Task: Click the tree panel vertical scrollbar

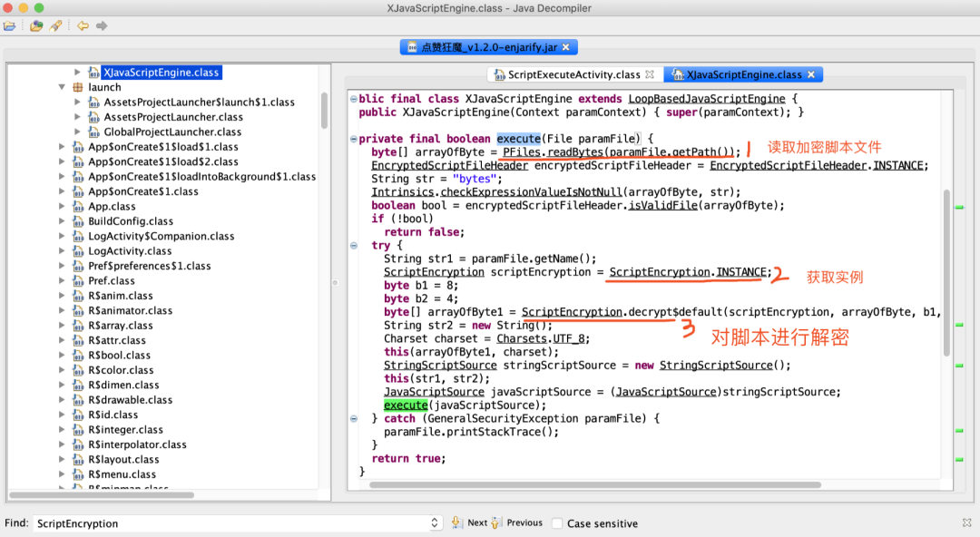Action: click(324, 111)
